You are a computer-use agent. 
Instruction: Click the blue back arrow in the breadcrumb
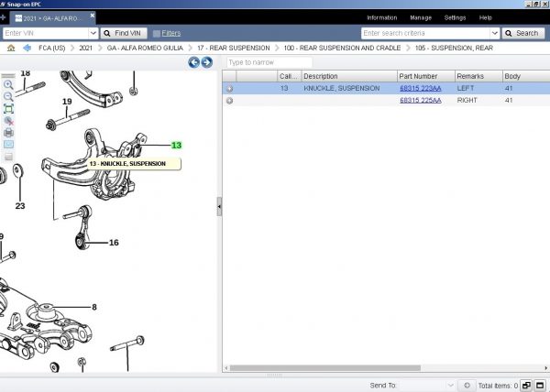coord(27,48)
